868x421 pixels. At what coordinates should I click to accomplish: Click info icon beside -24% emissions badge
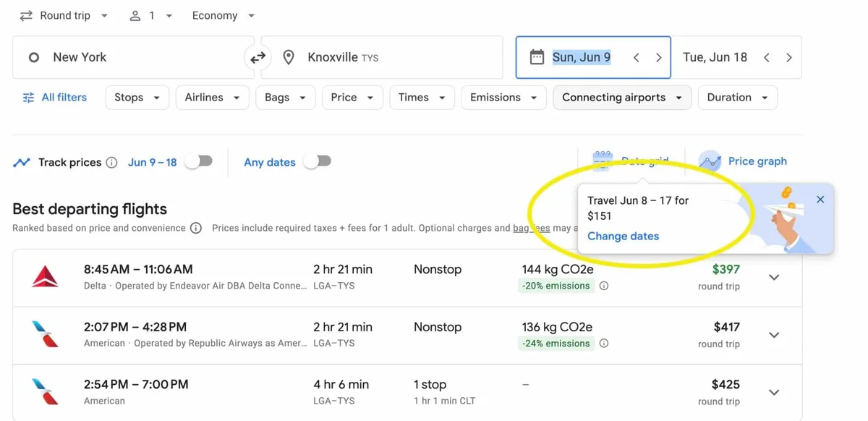(x=604, y=344)
